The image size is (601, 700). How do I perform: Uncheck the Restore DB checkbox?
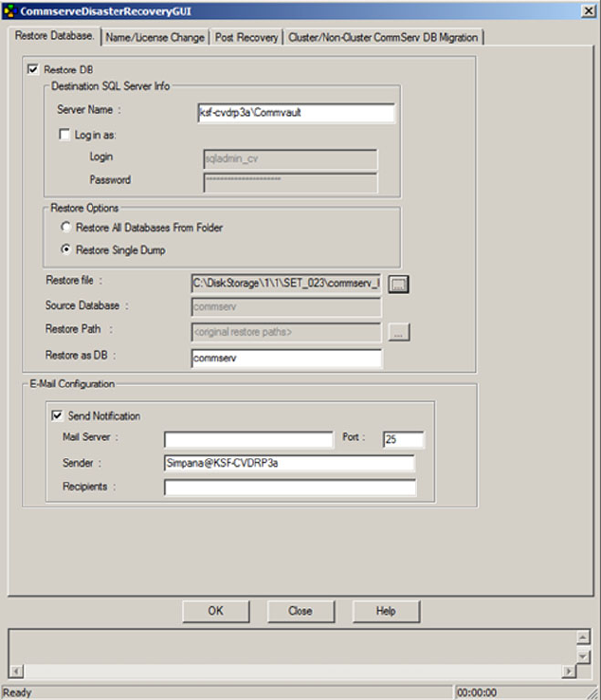pyautogui.click(x=33, y=69)
